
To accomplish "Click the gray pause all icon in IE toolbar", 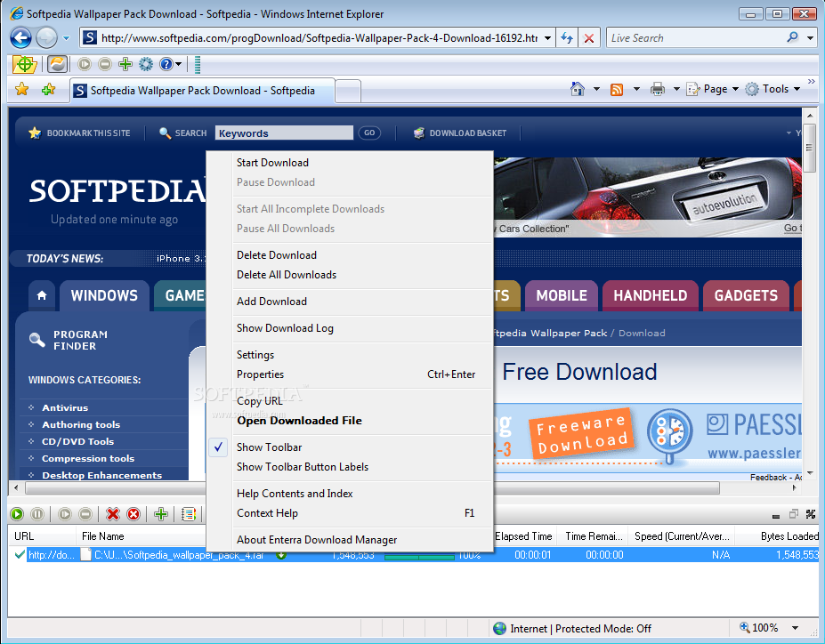I will 105,64.
